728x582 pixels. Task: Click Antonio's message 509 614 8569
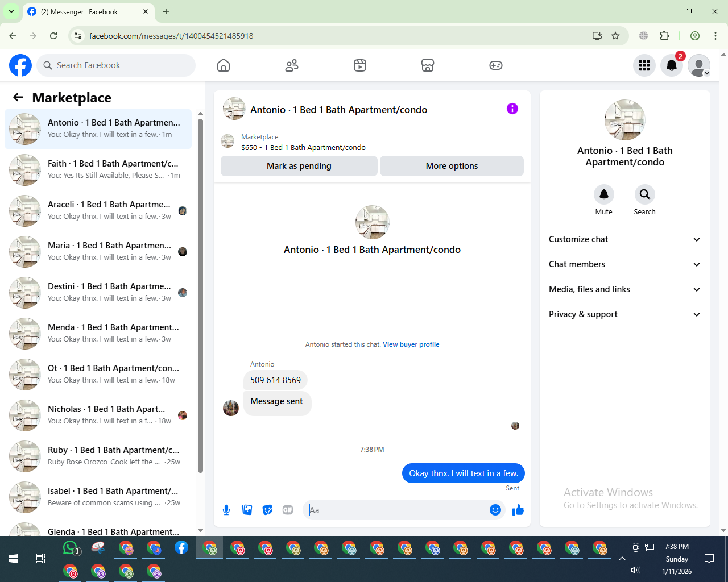click(276, 380)
